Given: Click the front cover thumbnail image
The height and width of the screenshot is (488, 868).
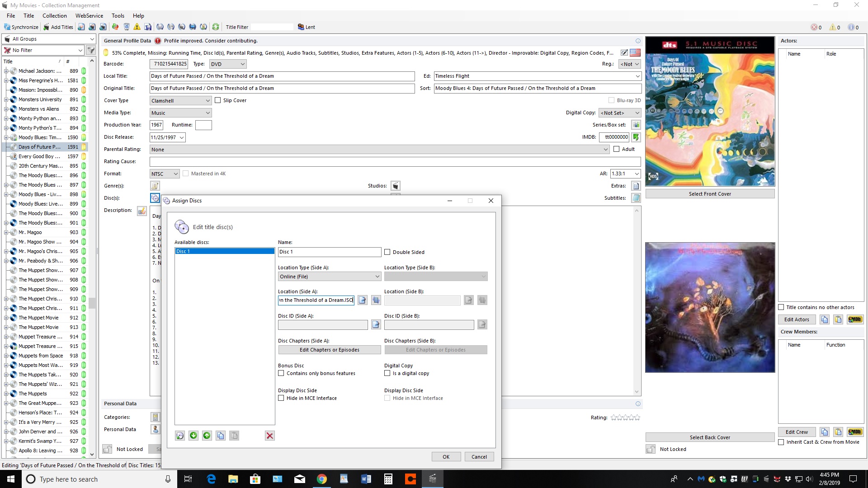Looking at the screenshot, I should [x=710, y=111].
